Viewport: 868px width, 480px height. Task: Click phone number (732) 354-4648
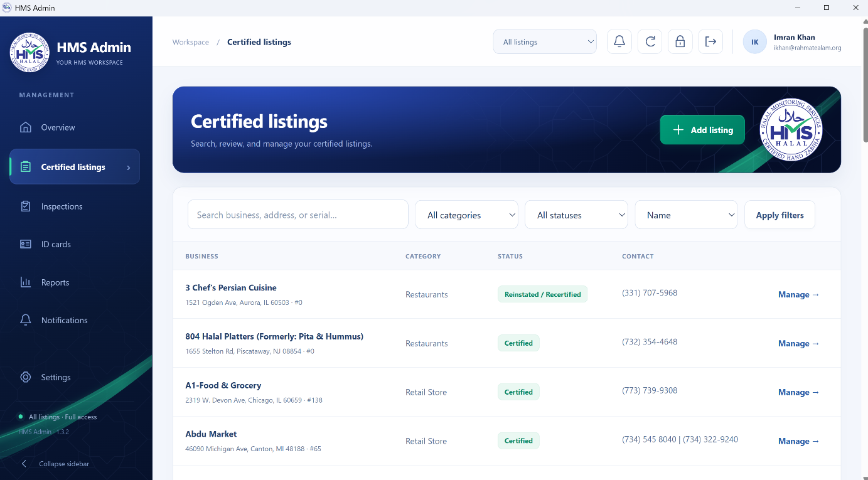(650, 341)
